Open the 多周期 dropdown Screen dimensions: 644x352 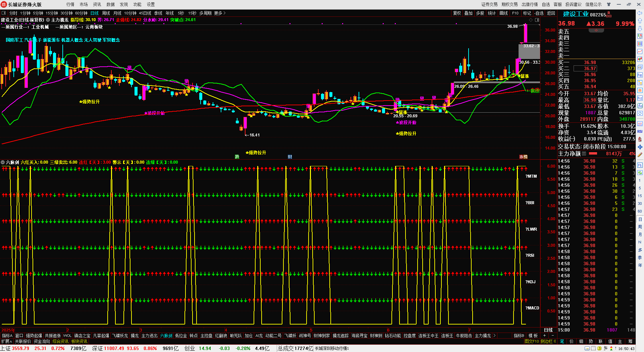coord(205,13)
